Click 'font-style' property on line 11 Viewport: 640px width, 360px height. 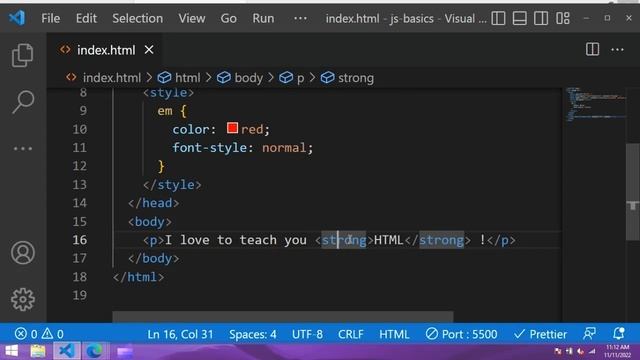[210, 148]
